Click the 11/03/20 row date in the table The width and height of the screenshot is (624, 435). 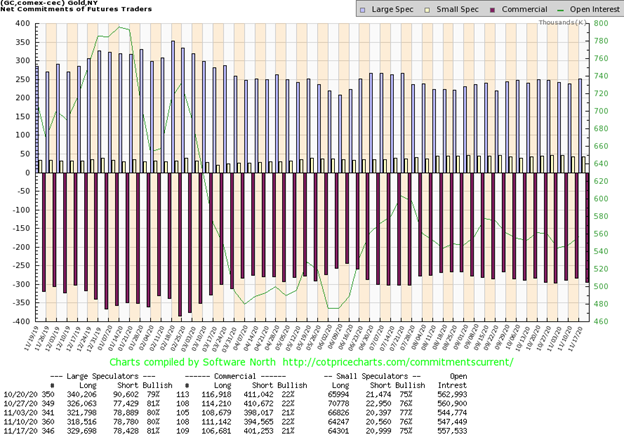tap(20, 413)
